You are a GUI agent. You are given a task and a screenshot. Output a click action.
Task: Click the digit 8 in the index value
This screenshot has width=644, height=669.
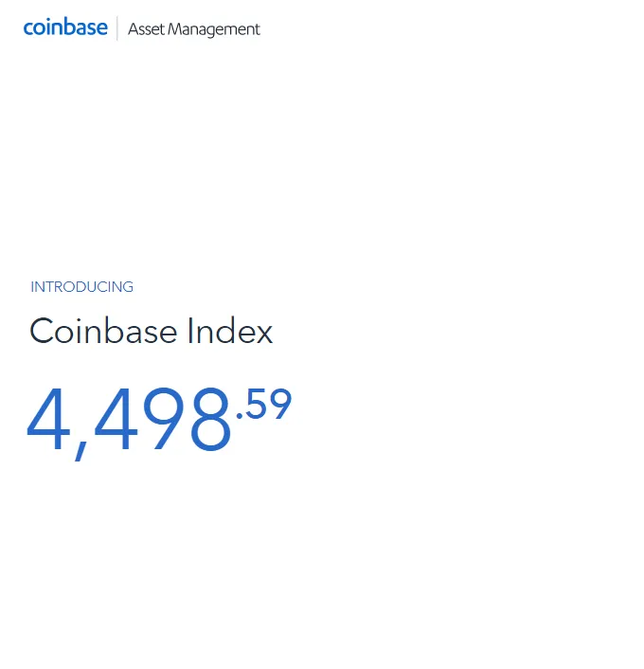[x=210, y=418]
